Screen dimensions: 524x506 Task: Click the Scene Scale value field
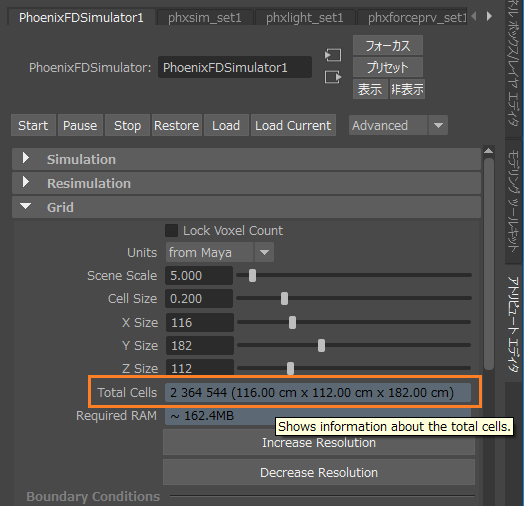point(199,276)
